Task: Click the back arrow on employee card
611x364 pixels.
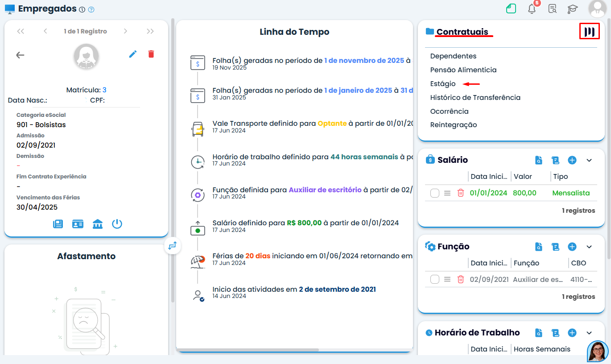Action: [x=20, y=55]
